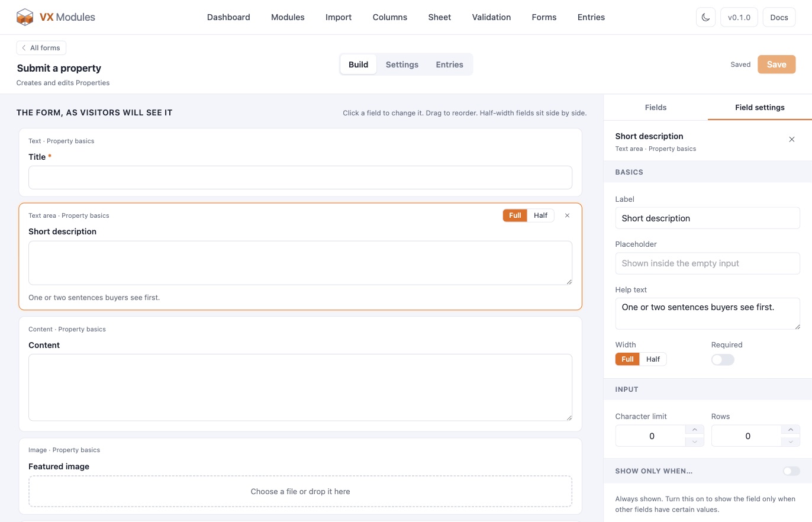
Task: Decrease the Character limit value
Action: click(x=694, y=442)
